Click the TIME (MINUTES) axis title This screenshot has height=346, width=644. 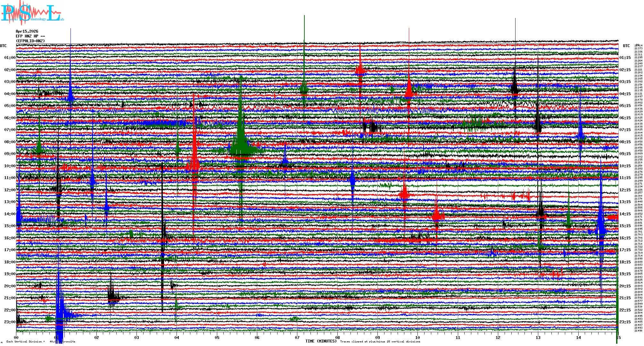tap(321, 341)
